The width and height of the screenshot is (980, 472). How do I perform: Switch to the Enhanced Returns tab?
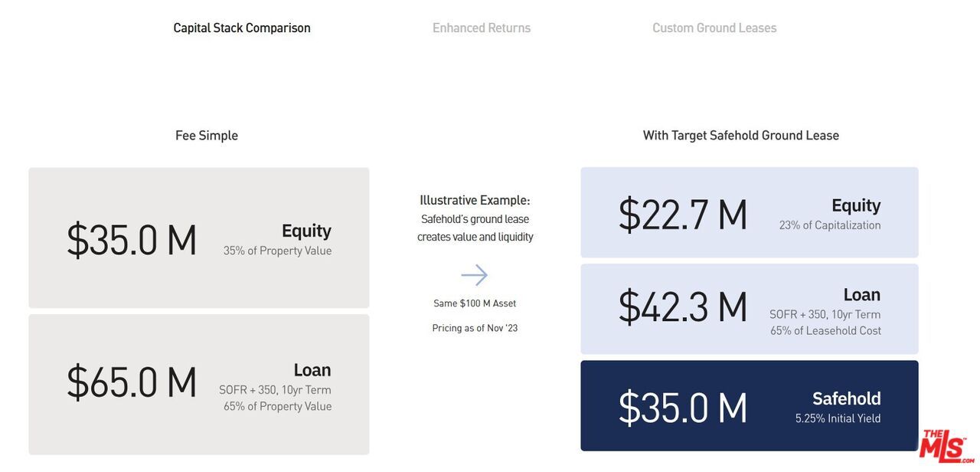click(x=481, y=28)
